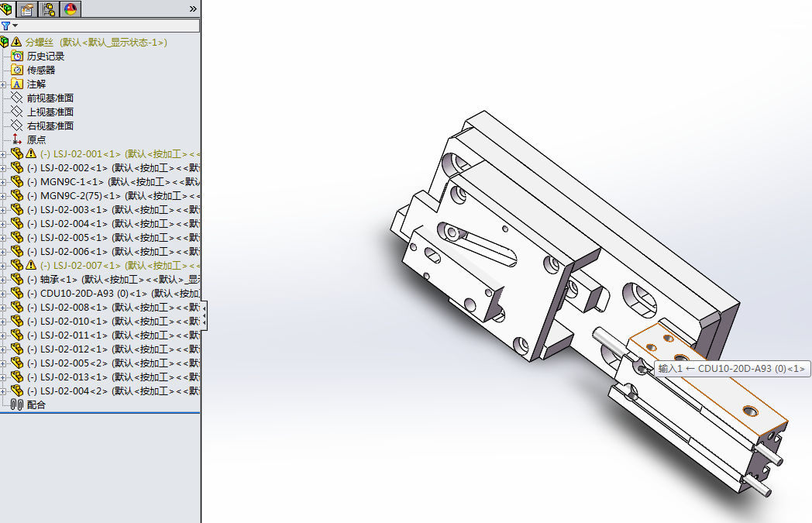This screenshot has height=523, width=812.
Task: Select the LSJ-02-012<1> part icon
Action: coord(17,349)
